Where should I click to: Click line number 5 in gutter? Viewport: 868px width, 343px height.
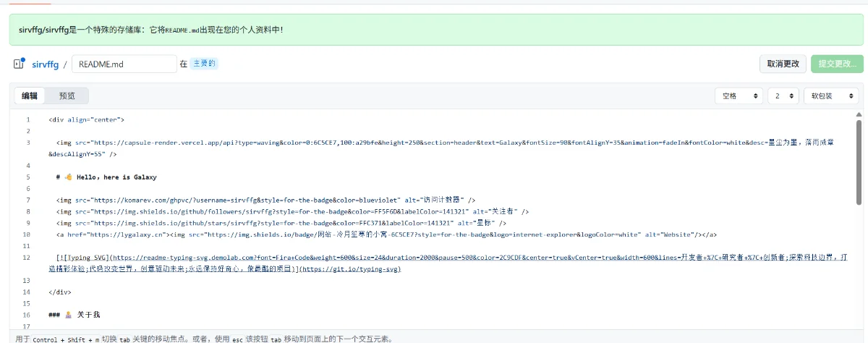(x=27, y=177)
